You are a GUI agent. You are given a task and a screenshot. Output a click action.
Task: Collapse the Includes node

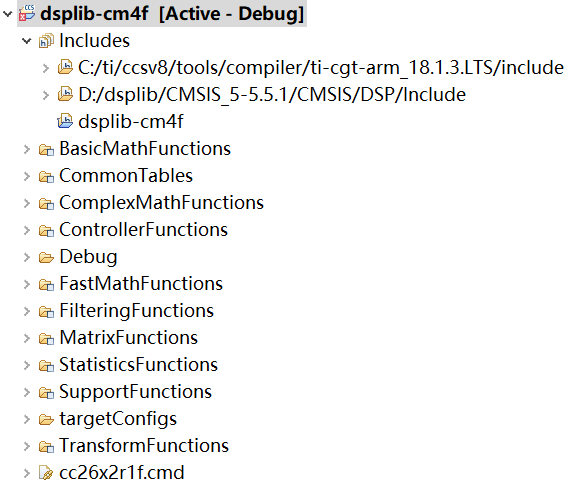[27, 41]
